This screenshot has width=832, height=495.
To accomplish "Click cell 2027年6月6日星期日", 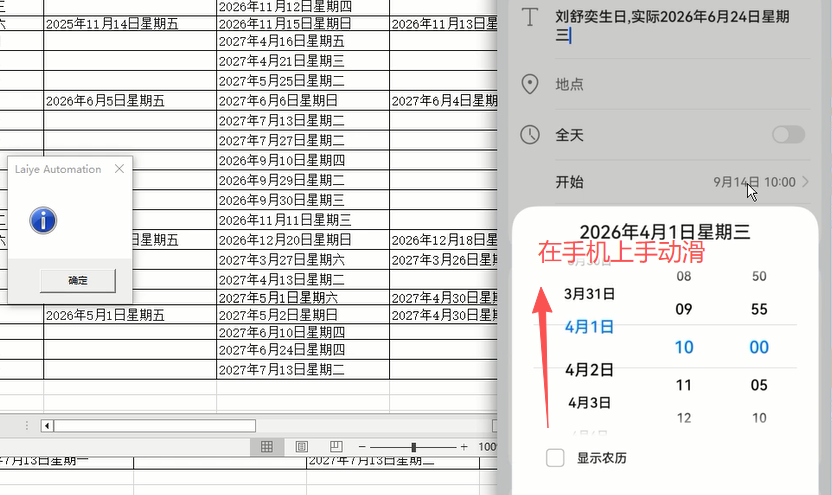I will pyautogui.click(x=303, y=101).
